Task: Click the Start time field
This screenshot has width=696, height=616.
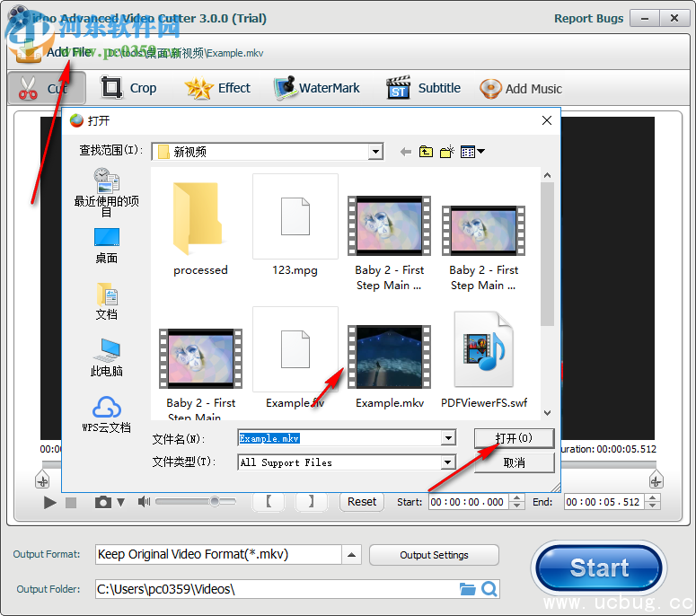Action: coord(469,502)
